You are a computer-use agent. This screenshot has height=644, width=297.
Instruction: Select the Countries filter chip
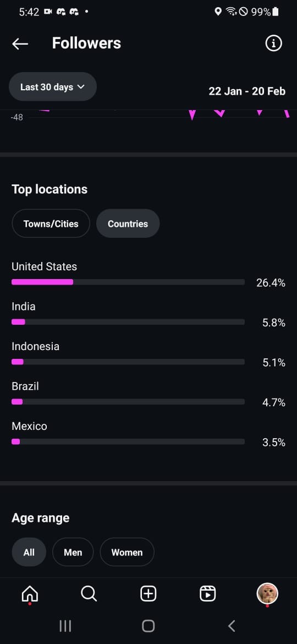coord(128,223)
